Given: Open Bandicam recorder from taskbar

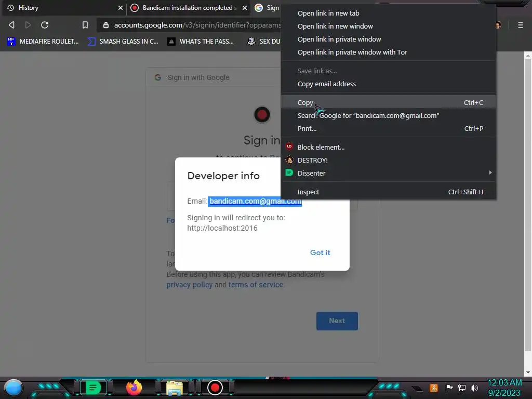Looking at the screenshot, I should [x=215, y=388].
